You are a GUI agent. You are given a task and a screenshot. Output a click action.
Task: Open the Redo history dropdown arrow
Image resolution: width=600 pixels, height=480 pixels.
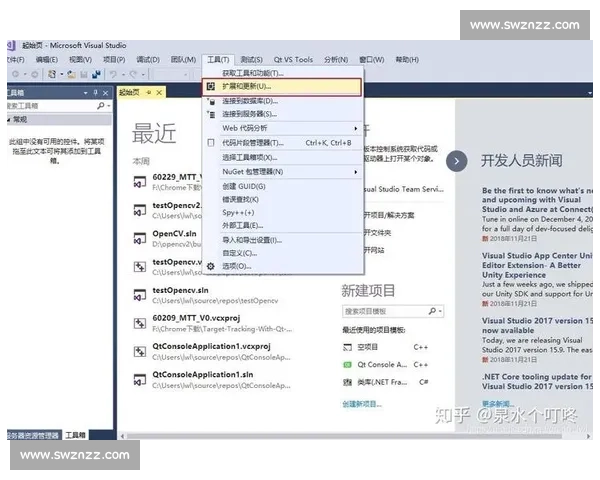tap(143, 74)
